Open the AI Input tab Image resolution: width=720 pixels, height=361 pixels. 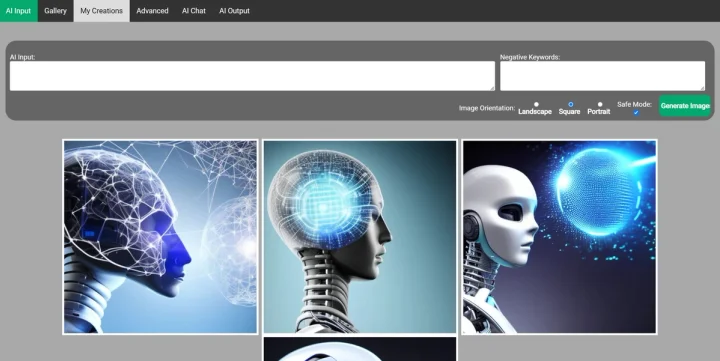(x=18, y=11)
